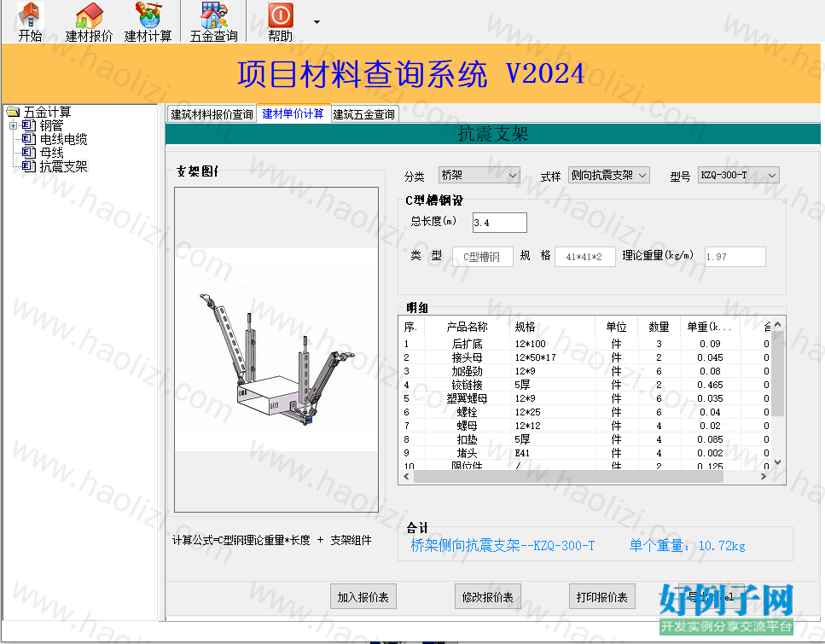Screen dimensions: 825x644
Task: Select 抗震支架 in the tree
Action: pyautogui.click(x=64, y=166)
